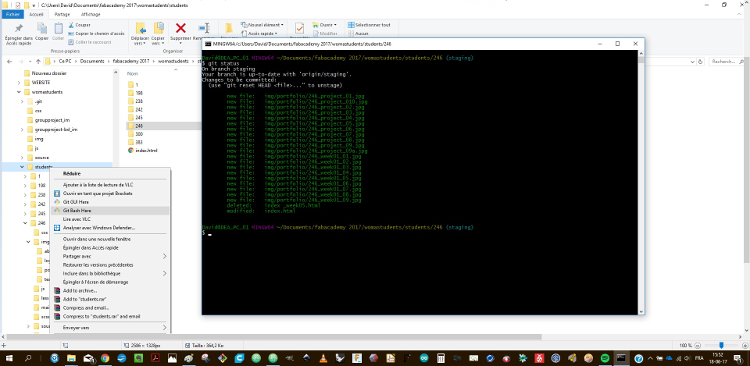750x366 pixels.
Task: Click the Propriétés checkmark icon
Action: (299, 28)
